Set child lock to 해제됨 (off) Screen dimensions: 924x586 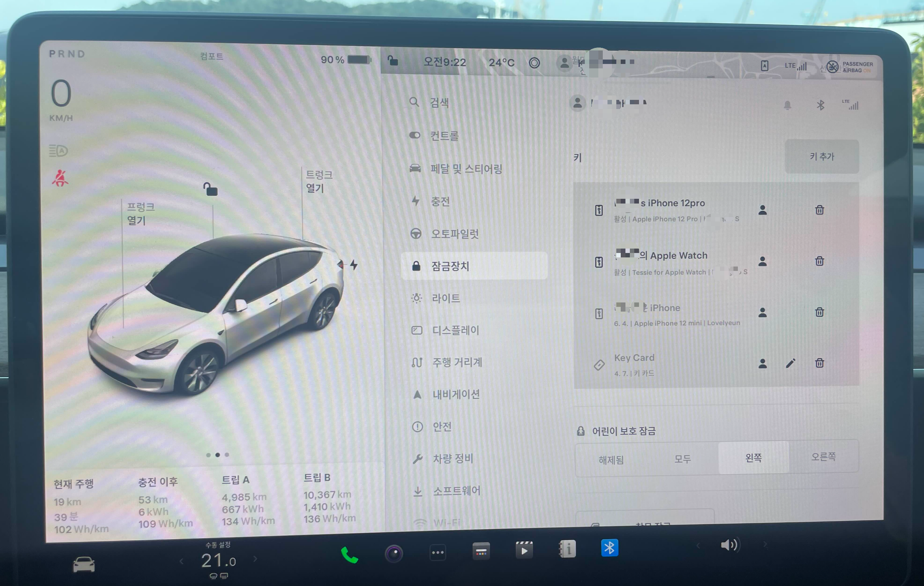(x=611, y=460)
